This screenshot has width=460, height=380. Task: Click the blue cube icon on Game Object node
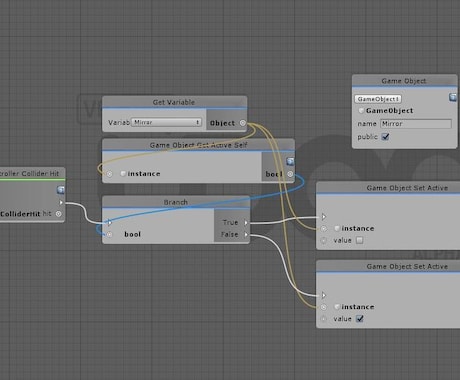pyautogui.click(x=453, y=97)
